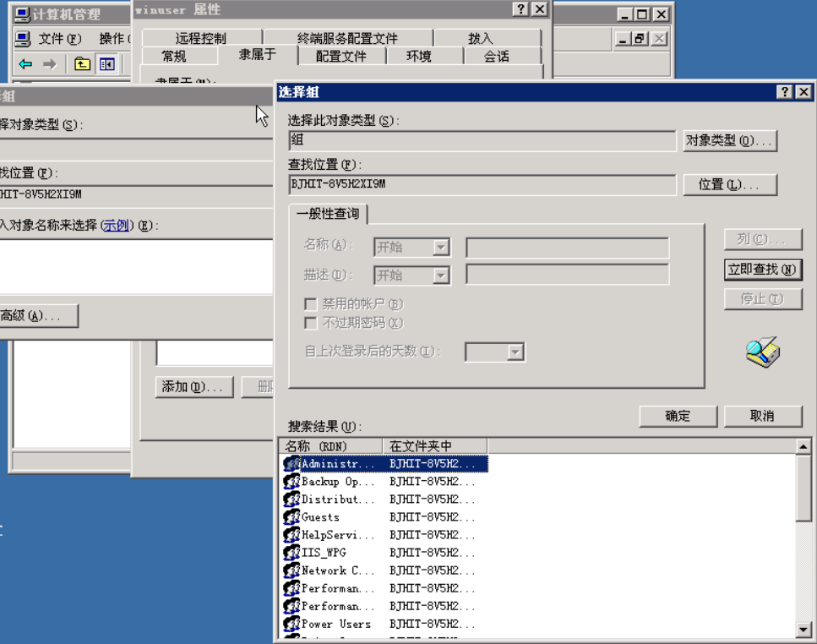Click the help question mark in 选择组 dialog
Image resolution: width=817 pixels, height=644 pixels.
click(x=785, y=92)
